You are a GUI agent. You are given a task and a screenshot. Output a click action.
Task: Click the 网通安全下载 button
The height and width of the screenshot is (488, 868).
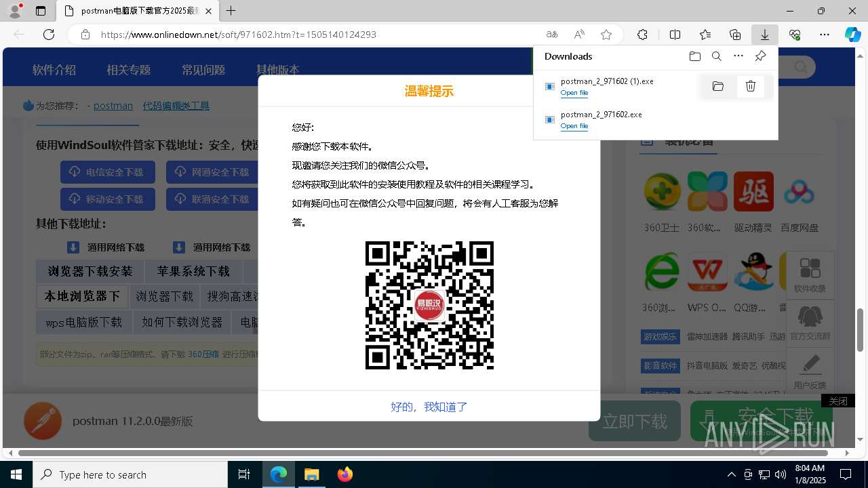[x=212, y=172]
